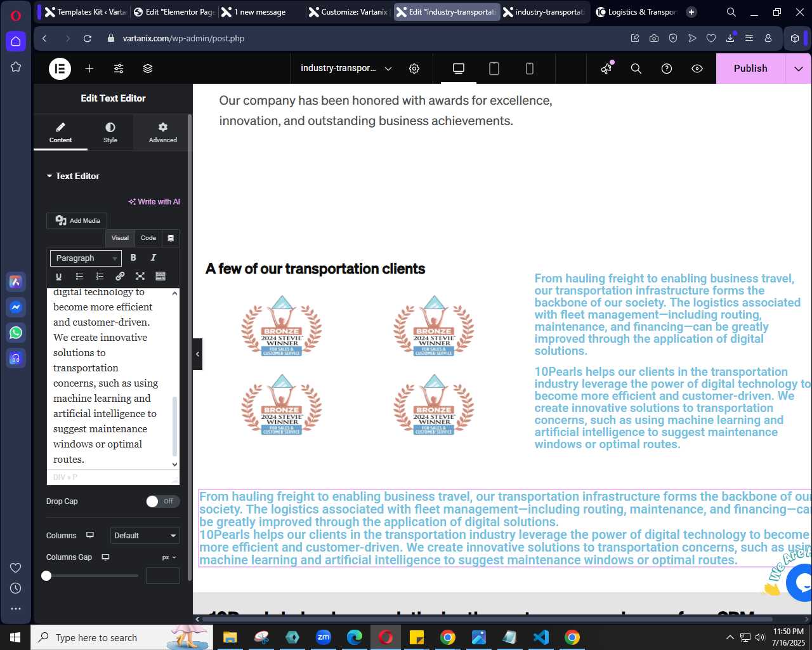Click the Columns Gap value input
Image resolution: width=812 pixels, height=650 pixels.
(163, 576)
